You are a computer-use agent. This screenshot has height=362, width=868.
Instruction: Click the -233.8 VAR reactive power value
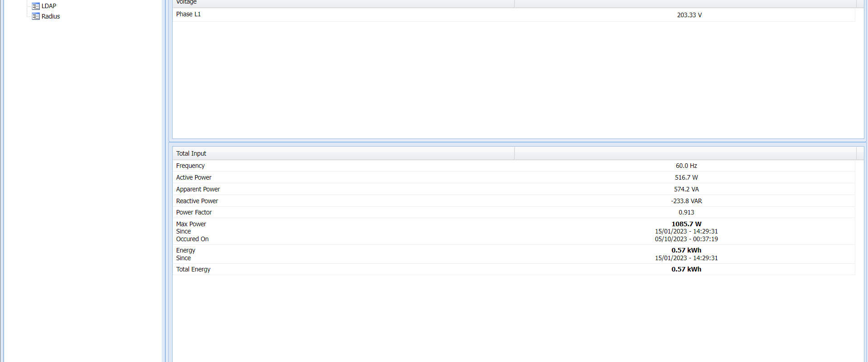point(686,201)
